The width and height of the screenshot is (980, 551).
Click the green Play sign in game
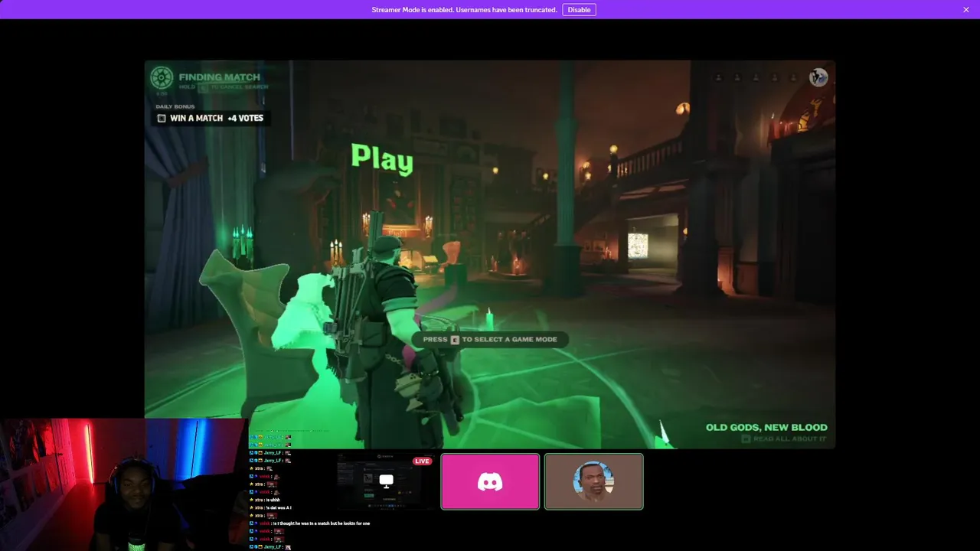pos(382,159)
